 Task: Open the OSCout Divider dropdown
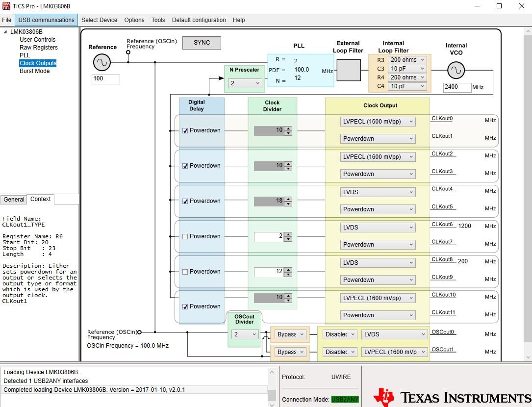tap(245, 334)
